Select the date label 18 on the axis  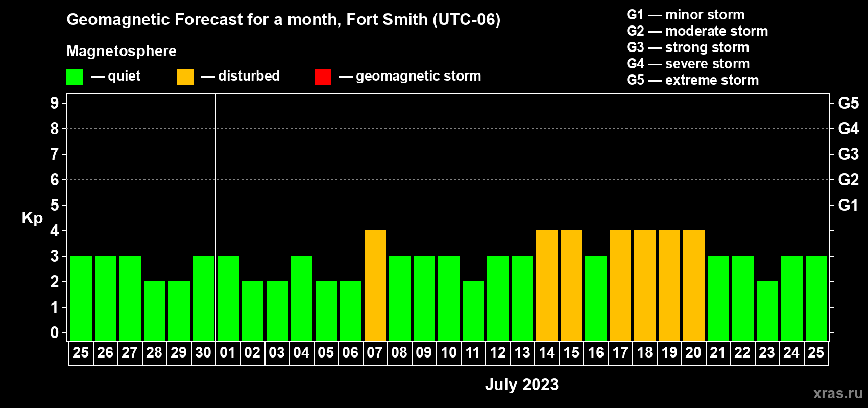pos(645,353)
